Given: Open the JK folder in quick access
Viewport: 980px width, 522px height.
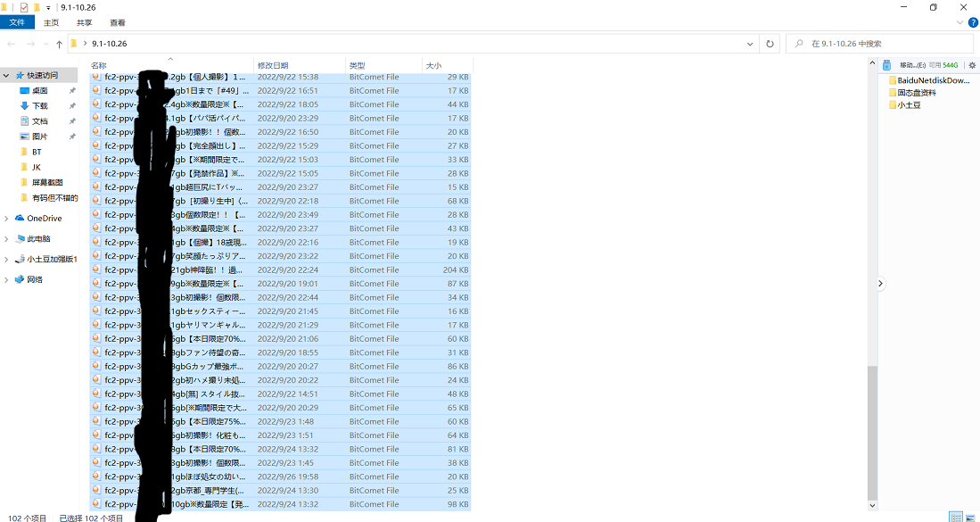Looking at the screenshot, I should coord(37,167).
